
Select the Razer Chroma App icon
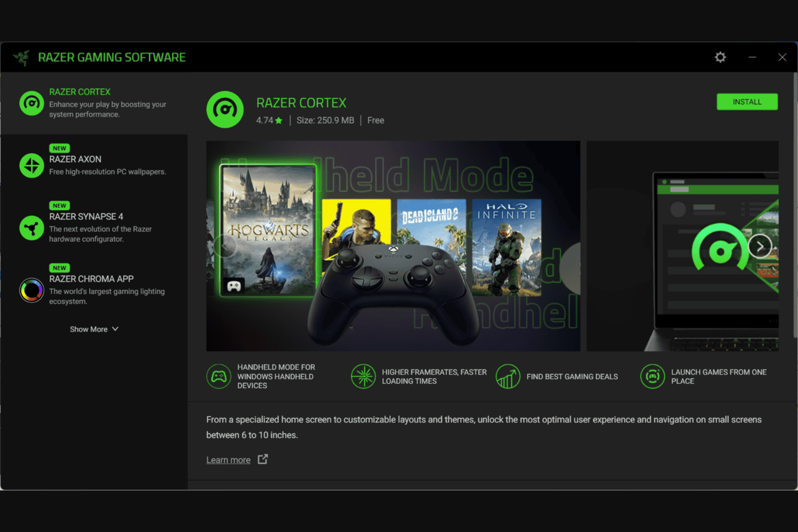[32, 290]
